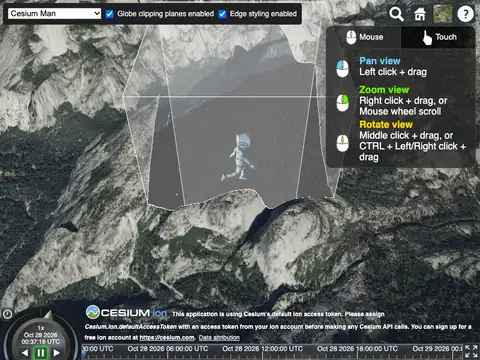Reset clock to current time
480x360 pixels.
[x=7, y=314]
